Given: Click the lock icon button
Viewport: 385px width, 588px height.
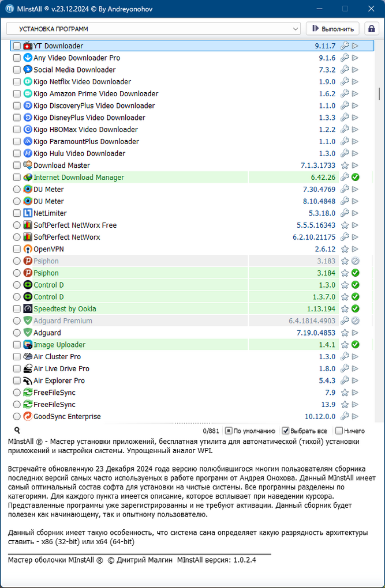Looking at the screenshot, I should coord(372,29).
